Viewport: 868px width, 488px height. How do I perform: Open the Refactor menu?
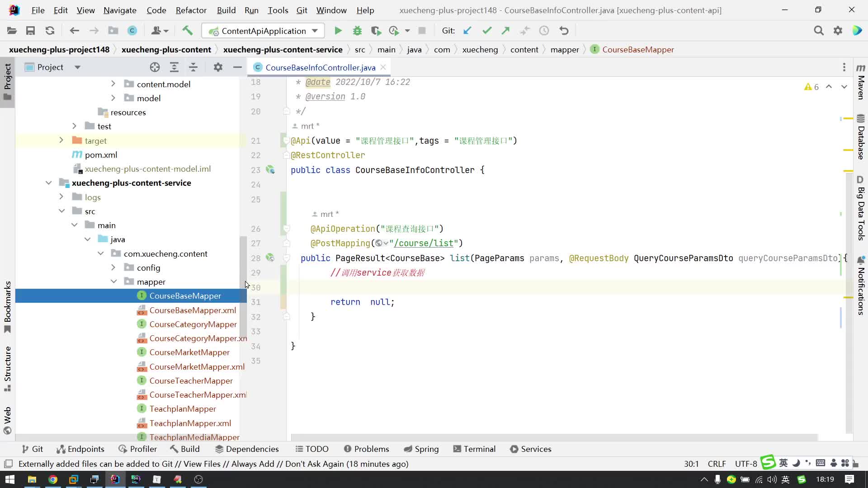191,10
